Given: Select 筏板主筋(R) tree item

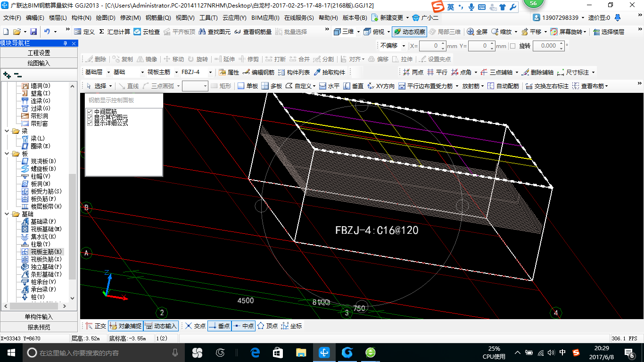Looking at the screenshot, I should tap(46, 252).
